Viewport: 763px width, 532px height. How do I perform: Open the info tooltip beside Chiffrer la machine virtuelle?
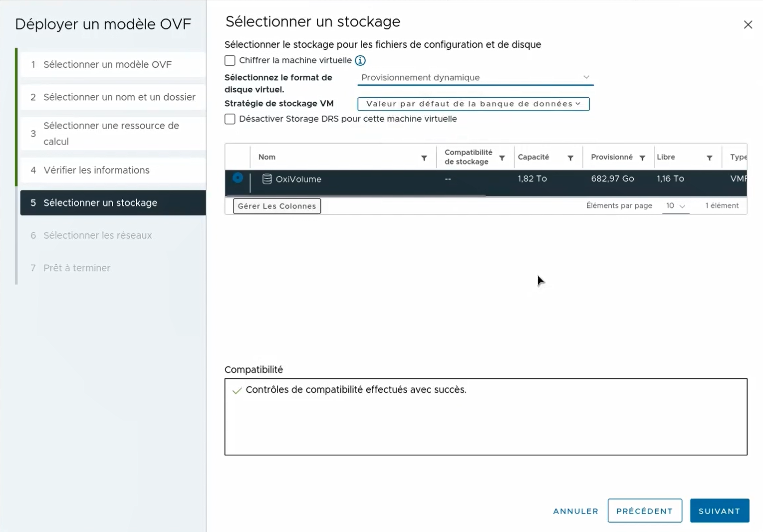pos(360,60)
